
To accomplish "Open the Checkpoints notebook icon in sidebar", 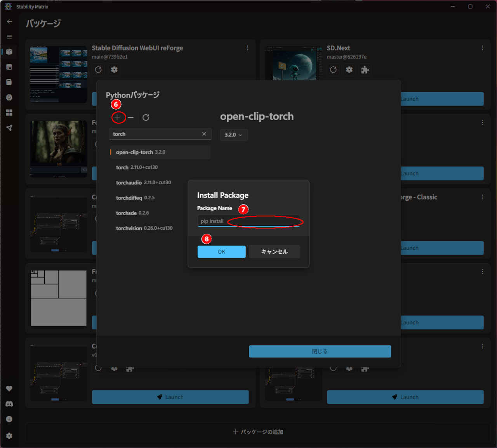I will coord(9,82).
